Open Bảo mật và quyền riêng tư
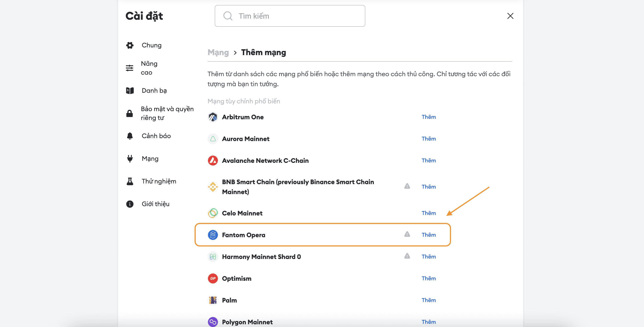This screenshot has width=644, height=327. pos(167,113)
